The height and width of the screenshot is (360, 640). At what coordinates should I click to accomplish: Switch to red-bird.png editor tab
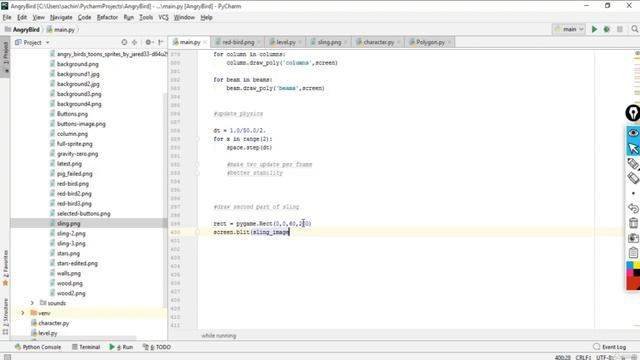[x=238, y=42]
